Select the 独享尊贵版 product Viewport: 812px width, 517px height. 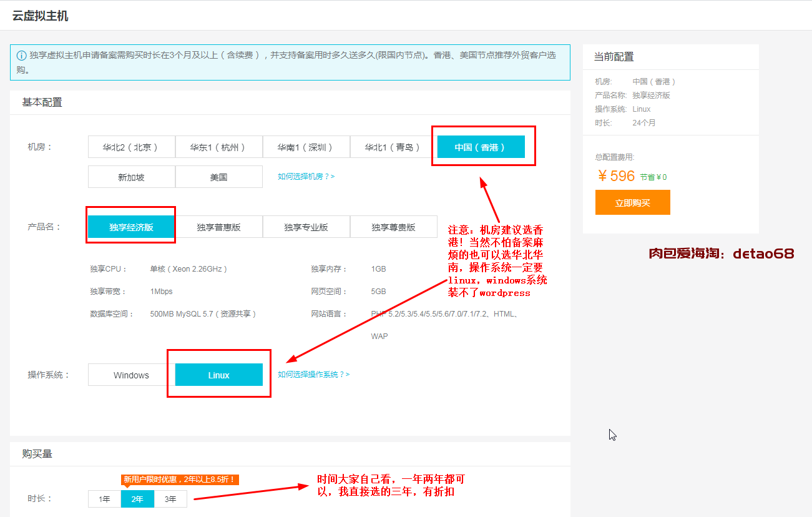pos(393,227)
